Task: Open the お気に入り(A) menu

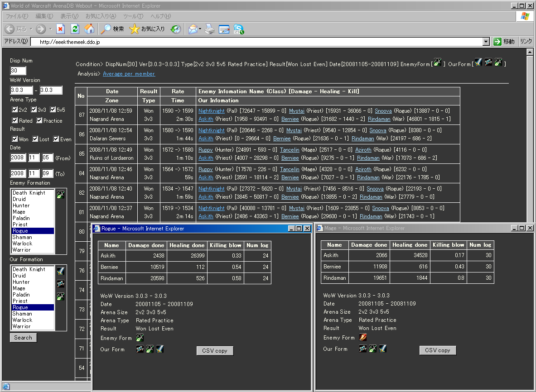Action: pyautogui.click(x=101, y=16)
